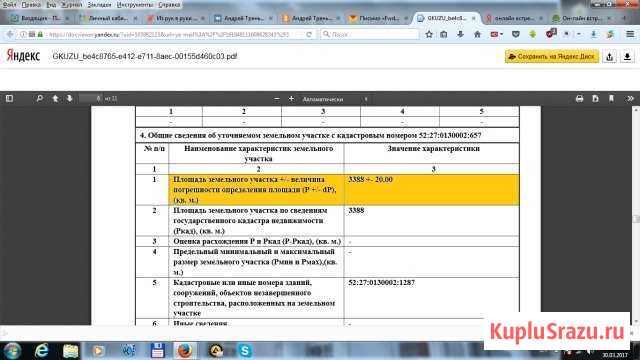Click the green download arrow extension icon
The height and width of the screenshot is (360, 640).
click(533, 35)
